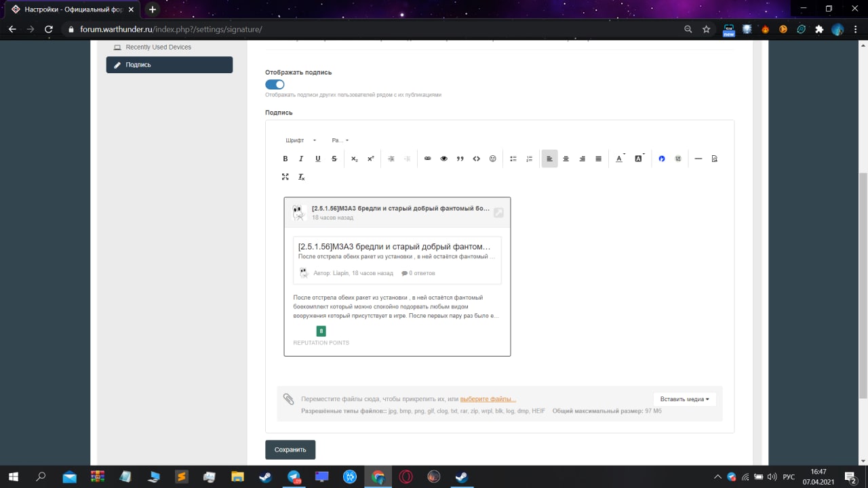Toggle the 'Отображать подпись' switch
This screenshot has width=868, height=488.
click(275, 84)
